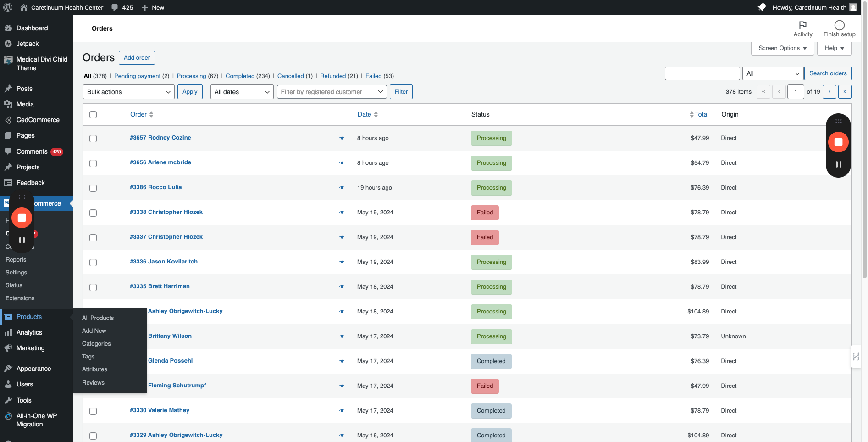Viewport: 868px width, 442px height.
Task: Check order #3657 Rodney Cozine
Action: click(x=93, y=139)
